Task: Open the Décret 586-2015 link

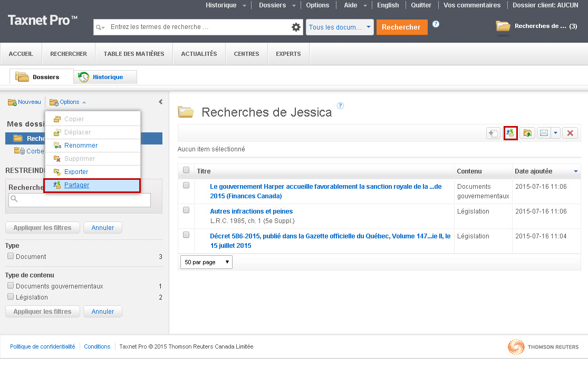Action: [330, 240]
